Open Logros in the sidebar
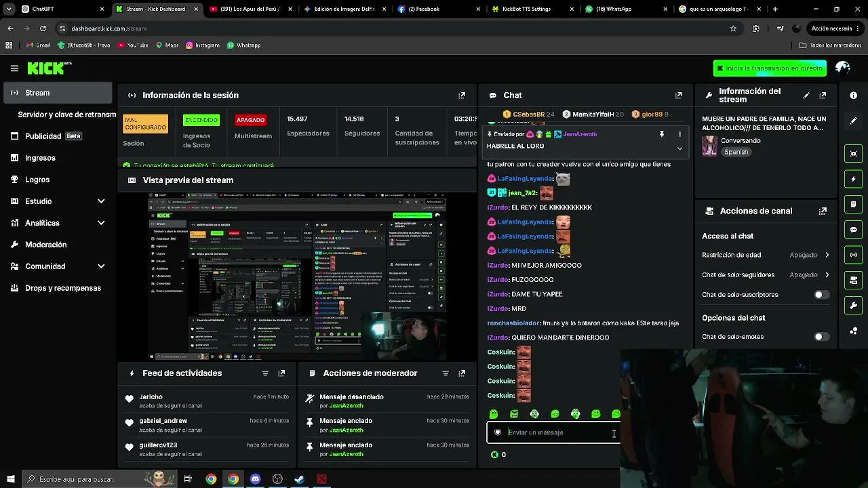 [x=58, y=180]
